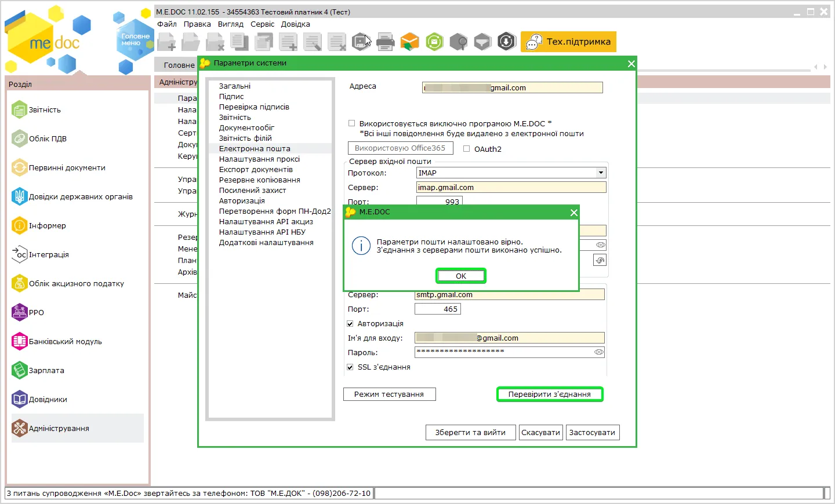Expand the Протокол IMAP dropdown
The height and width of the screenshot is (504, 835).
(601, 173)
